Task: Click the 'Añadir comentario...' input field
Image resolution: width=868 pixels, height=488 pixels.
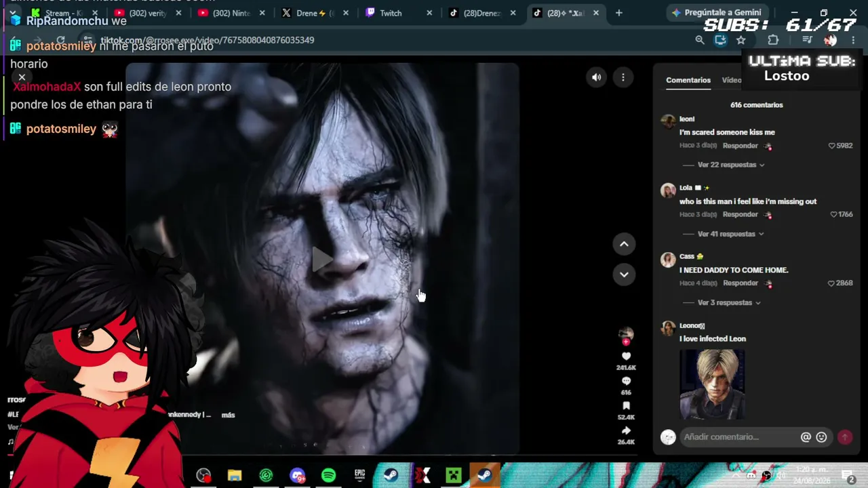Action: click(739, 437)
